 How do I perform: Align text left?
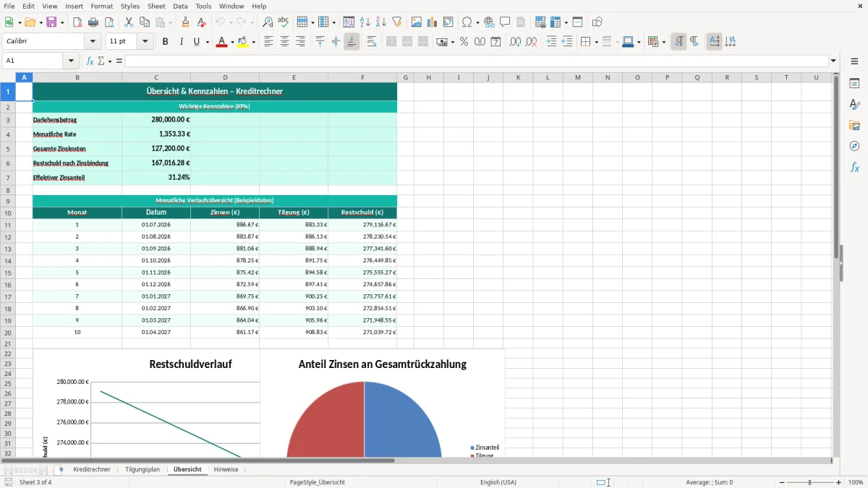tap(268, 42)
